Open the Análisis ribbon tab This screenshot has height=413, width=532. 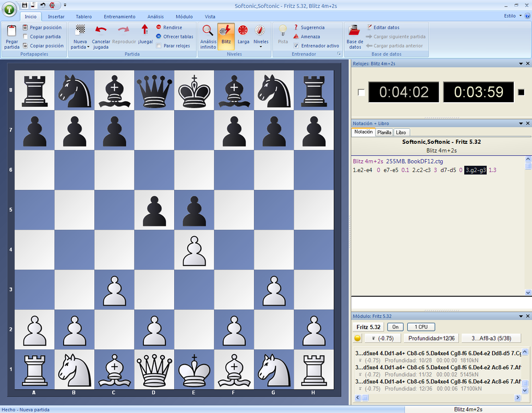(x=155, y=17)
